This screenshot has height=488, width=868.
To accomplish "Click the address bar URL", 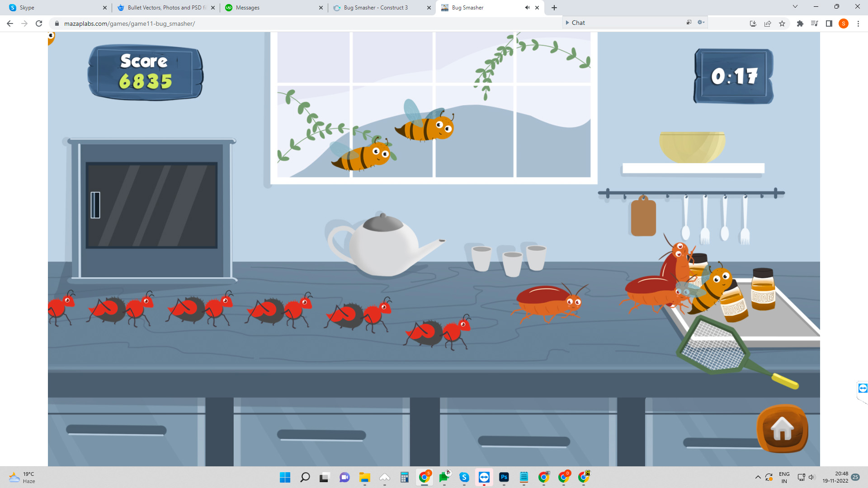I will click(x=129, y=23).
